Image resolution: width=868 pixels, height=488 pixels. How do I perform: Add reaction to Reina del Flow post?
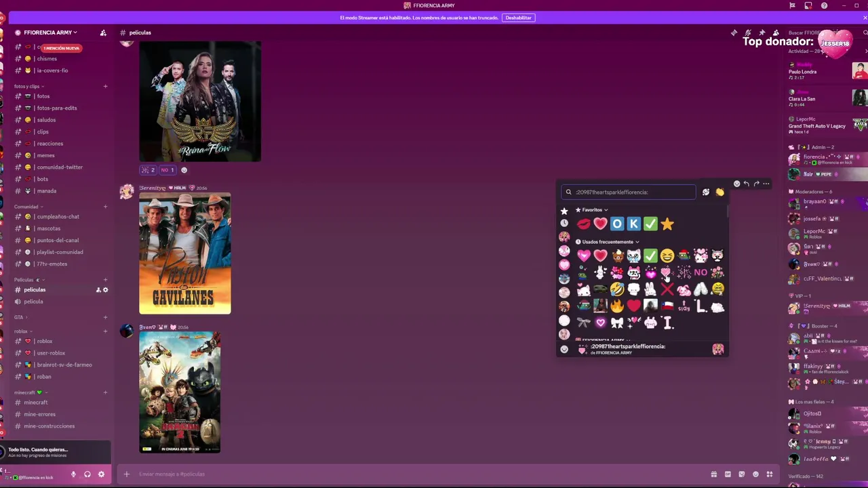(184, 170)
